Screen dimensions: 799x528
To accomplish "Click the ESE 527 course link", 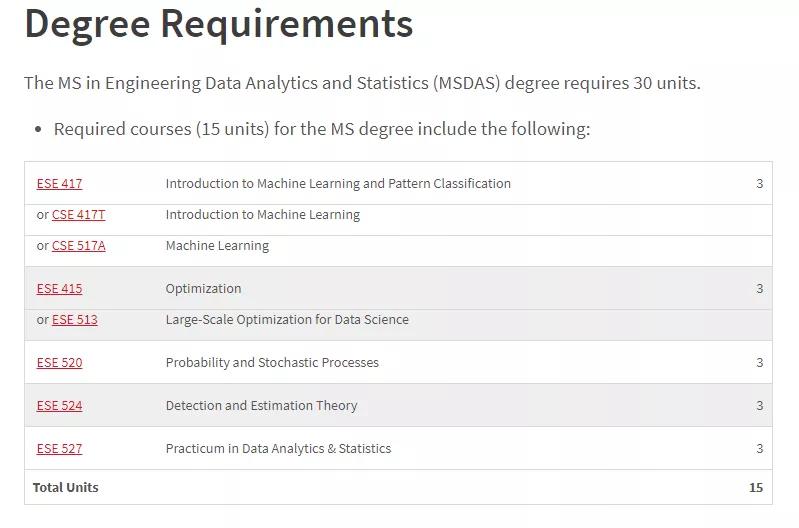I will [59, 449].
